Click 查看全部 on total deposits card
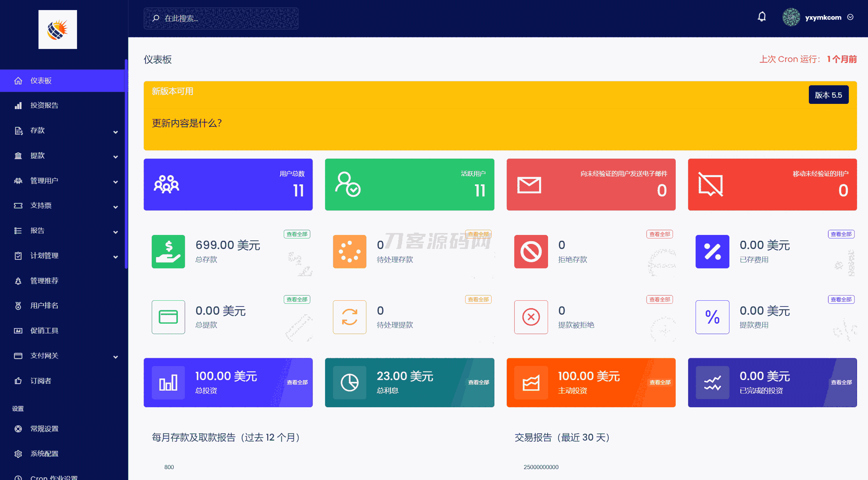 tap(297, 234)
